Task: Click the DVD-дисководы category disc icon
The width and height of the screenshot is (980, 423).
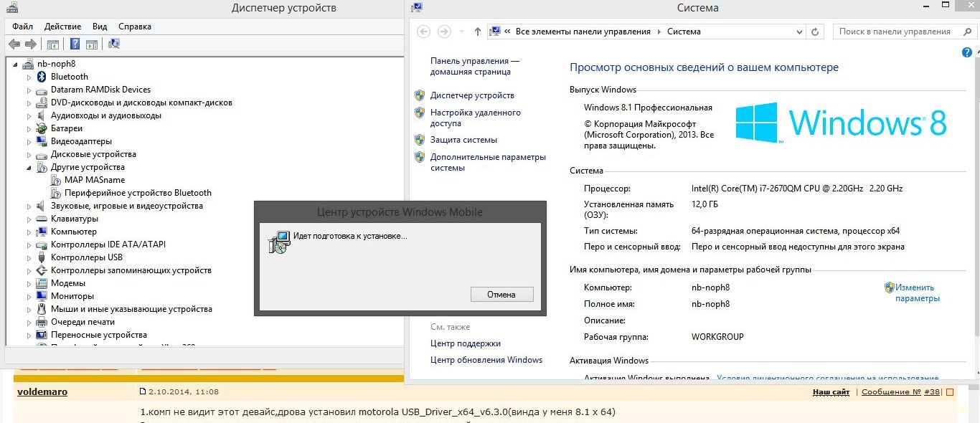Action: click(42, 103)
